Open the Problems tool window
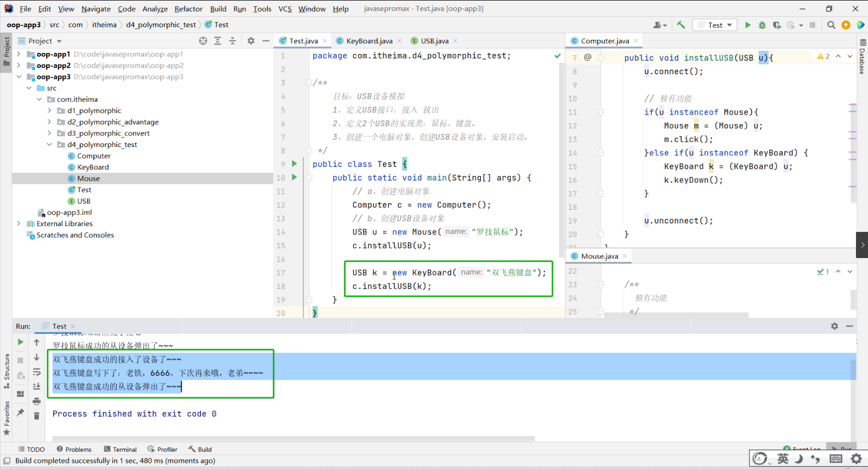This screenshot has width=868, height=469. click(x=74, y=449)
